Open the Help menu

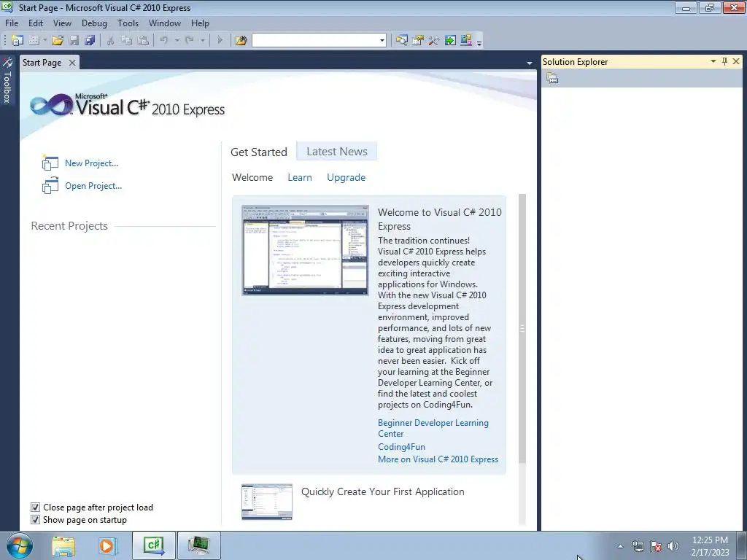point(200,23)
